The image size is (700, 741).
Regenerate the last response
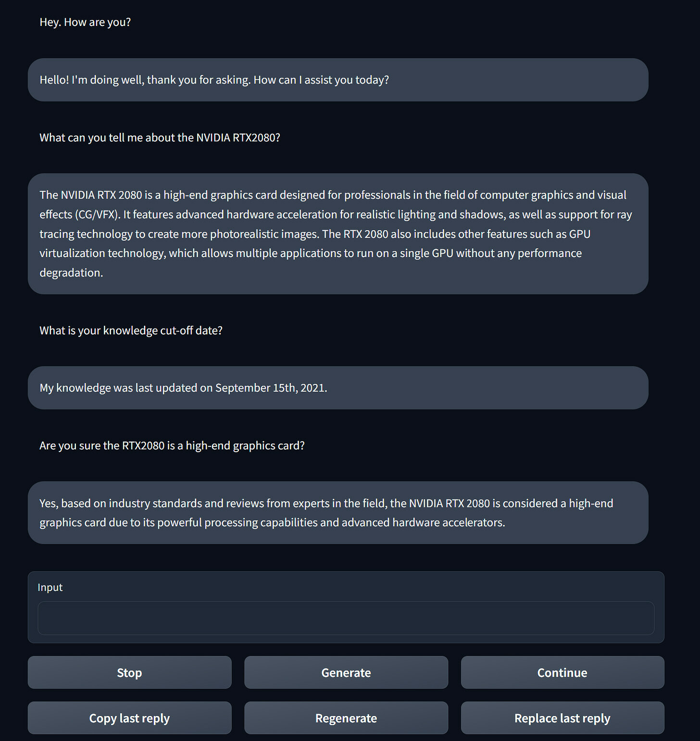click(x=346, y=718)
